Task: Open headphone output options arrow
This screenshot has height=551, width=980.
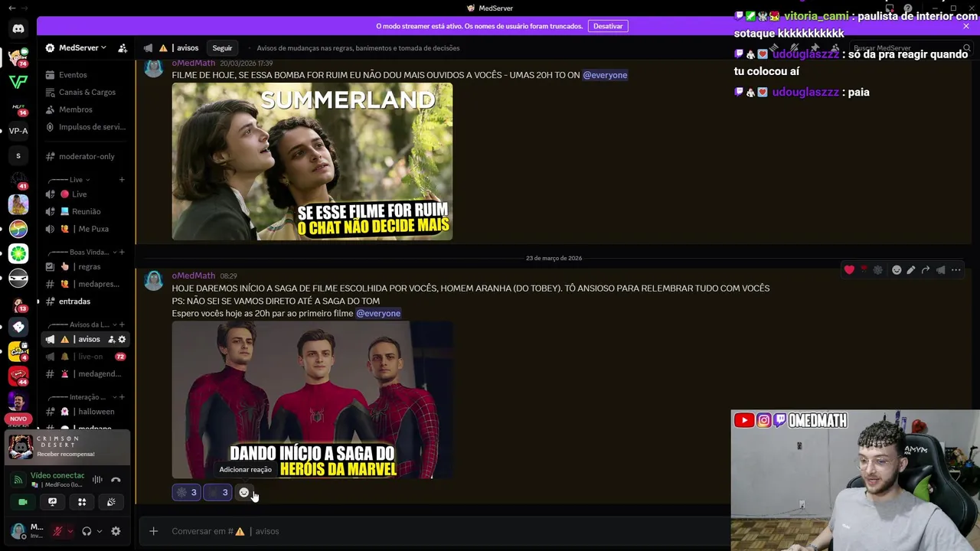Action: (99, 531)
